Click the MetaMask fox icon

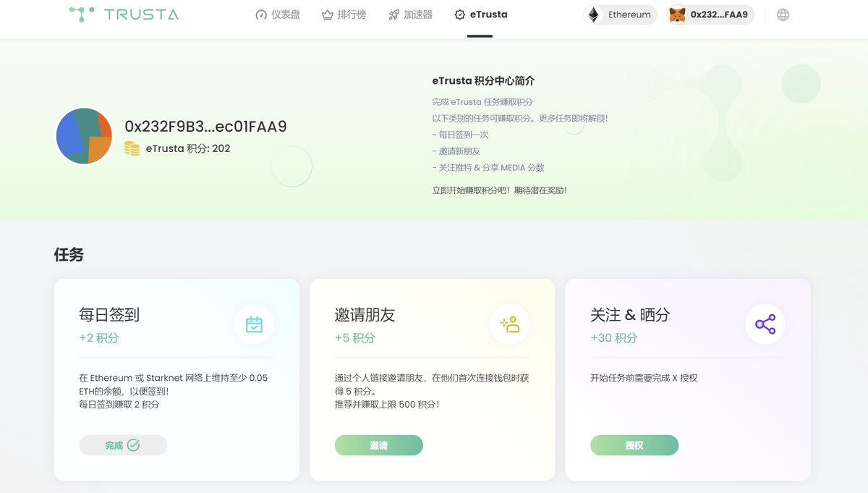click(x=676, y=14)
